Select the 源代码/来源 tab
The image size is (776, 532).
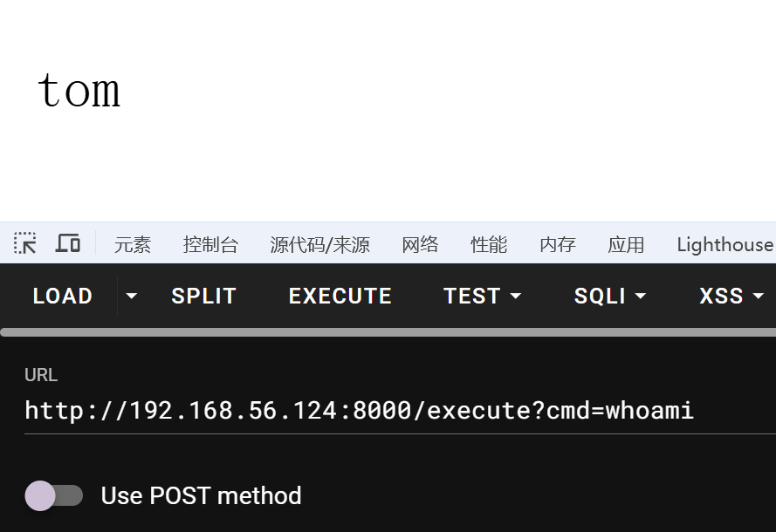319,245
